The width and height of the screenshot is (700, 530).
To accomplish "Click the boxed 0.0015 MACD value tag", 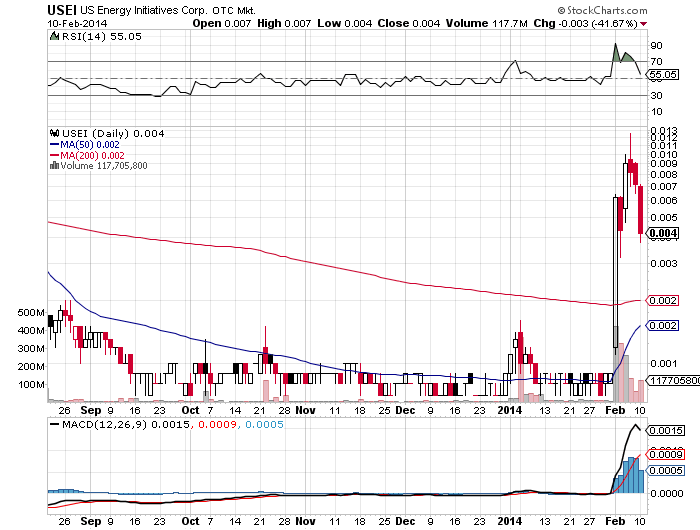I will pyautogui.click(x=666, y=430).
